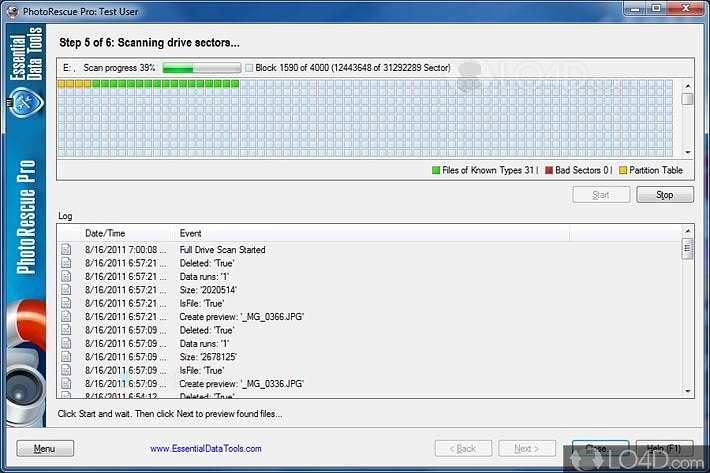
Task: Click the Close button at bottom
Action: pyautogui.click(x=600, y=449)
